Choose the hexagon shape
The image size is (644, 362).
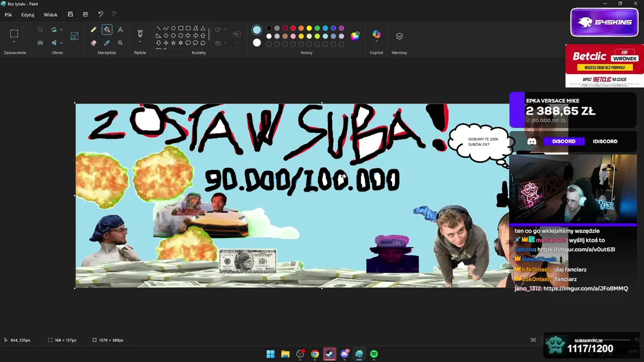coord(181,36)
